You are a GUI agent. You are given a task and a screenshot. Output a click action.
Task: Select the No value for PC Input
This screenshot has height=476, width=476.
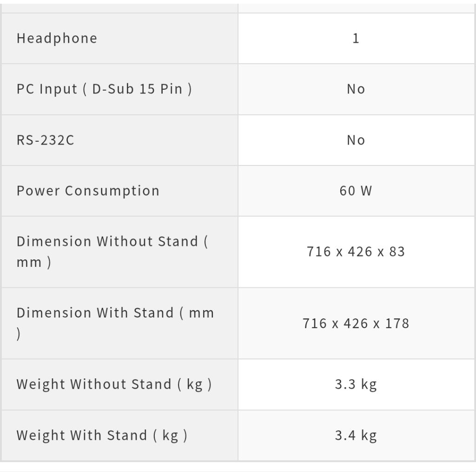pyautogui.click(x=356, y=89)
